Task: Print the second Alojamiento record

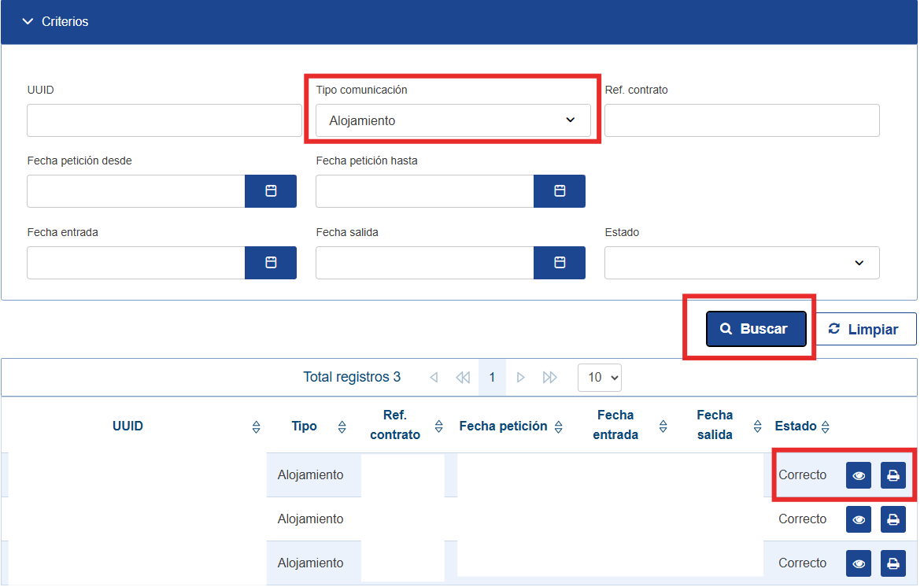Action: [893, 519]
